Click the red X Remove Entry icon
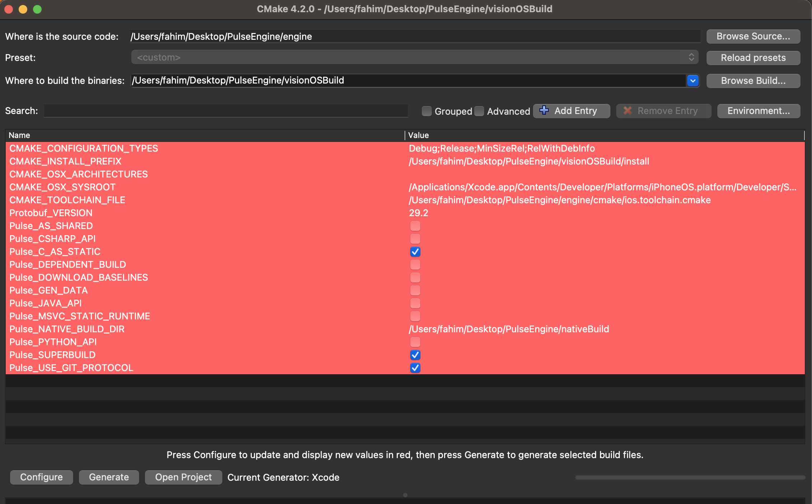Viewport: 812px width, 504px height. (627, 110)
